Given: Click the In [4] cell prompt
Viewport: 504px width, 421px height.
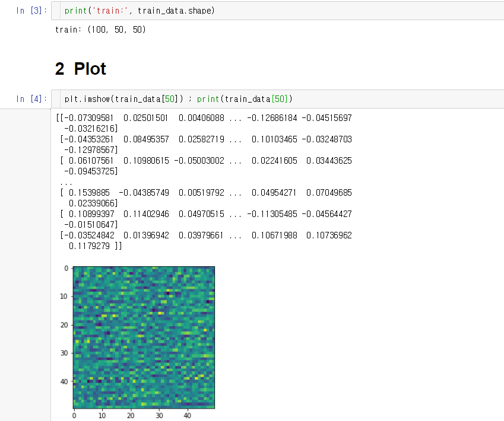Looking at the screenshot, I should (x=30, y=98).
